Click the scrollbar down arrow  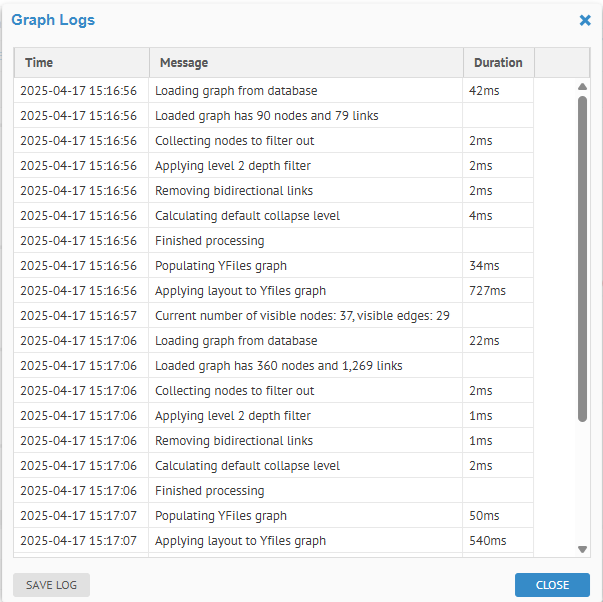(582, 548)
